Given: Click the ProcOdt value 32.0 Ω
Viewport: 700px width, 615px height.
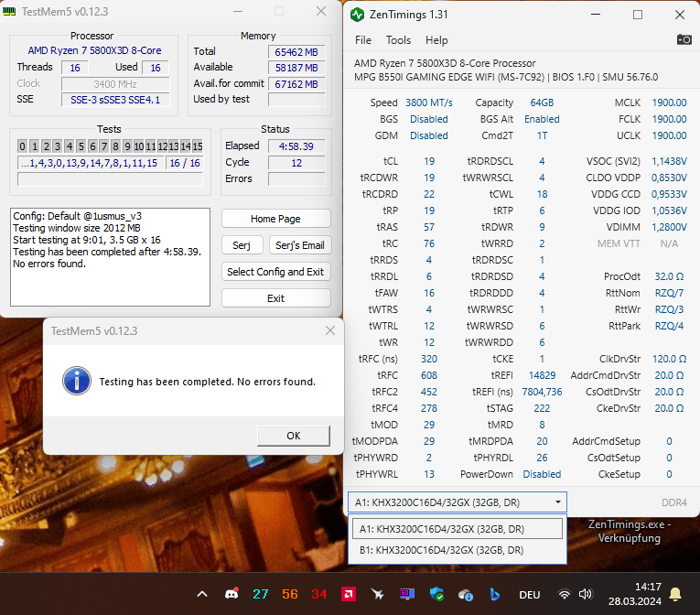Looking at the screenshot, I should (669, 276).
